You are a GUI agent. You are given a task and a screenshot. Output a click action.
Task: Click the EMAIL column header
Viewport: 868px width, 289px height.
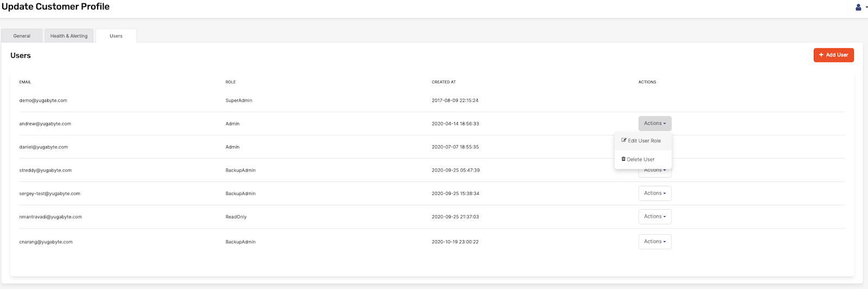25,82
